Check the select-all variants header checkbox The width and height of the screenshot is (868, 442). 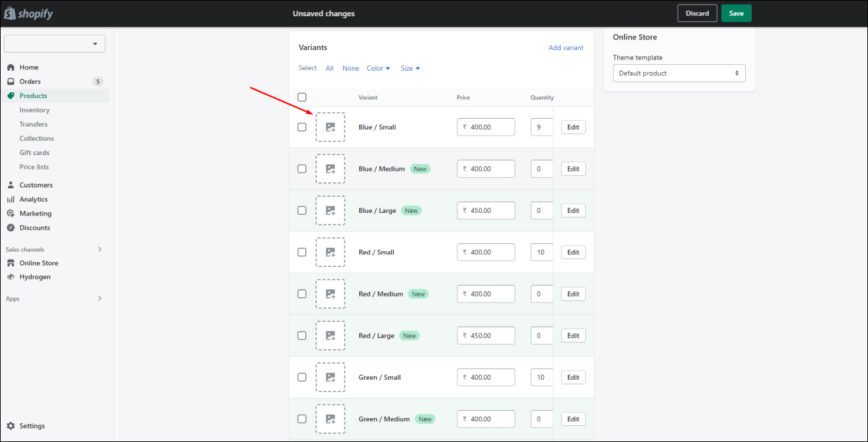click(302, 97)
